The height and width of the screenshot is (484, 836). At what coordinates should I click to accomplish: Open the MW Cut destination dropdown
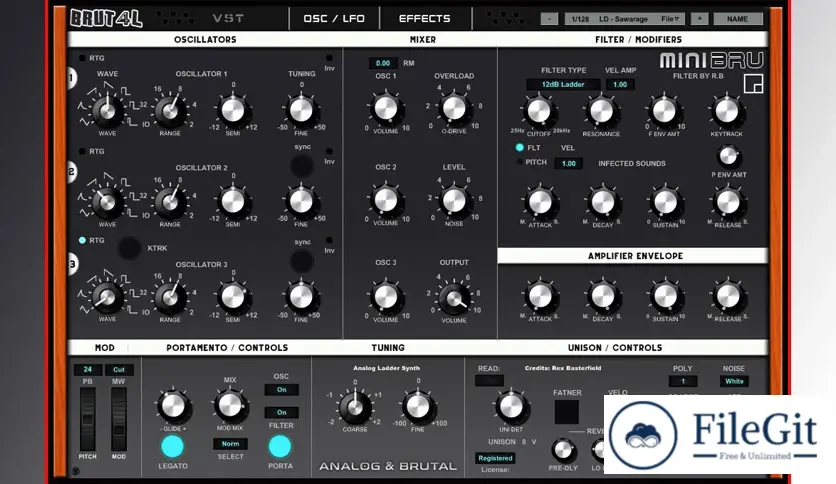119,369
